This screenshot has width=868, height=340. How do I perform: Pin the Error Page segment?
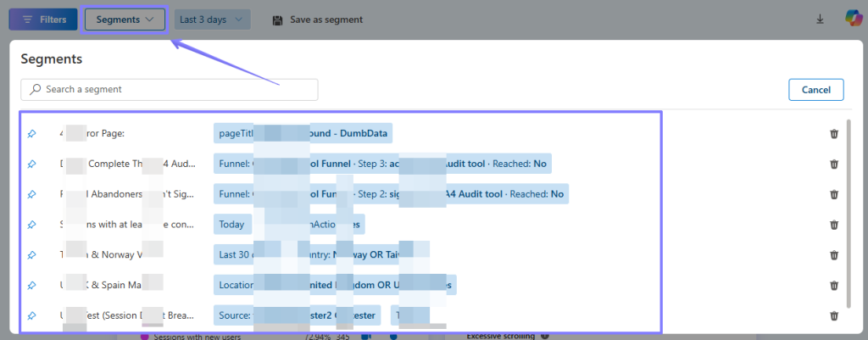point(31,134)
